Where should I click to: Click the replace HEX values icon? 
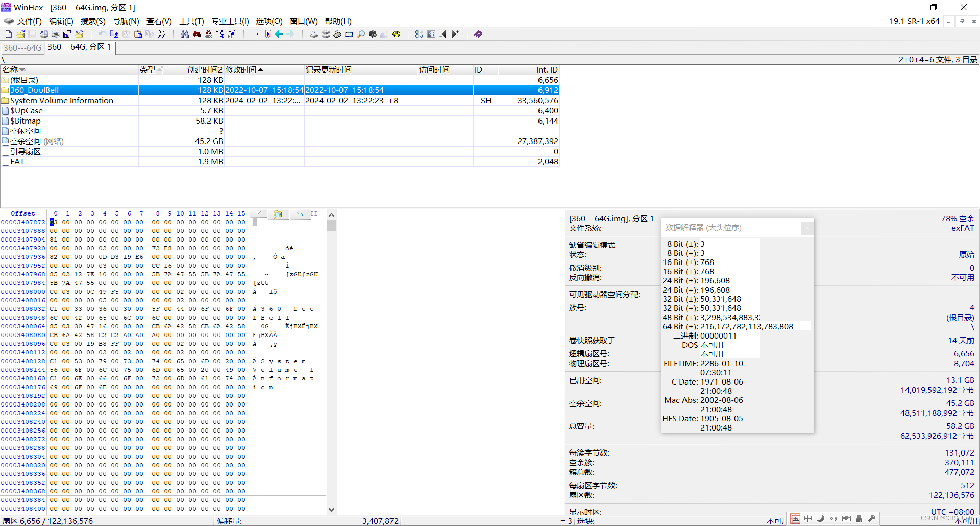[232, 34]
